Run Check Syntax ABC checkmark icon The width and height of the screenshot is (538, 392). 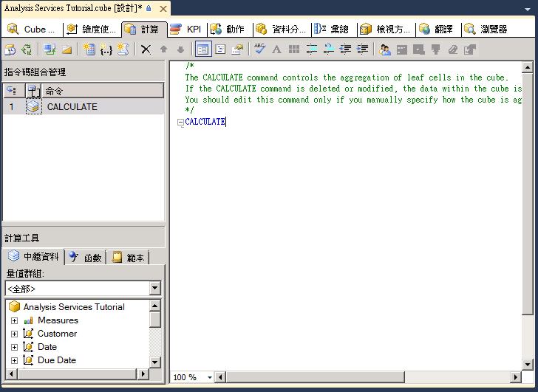[x=259, y=49]
